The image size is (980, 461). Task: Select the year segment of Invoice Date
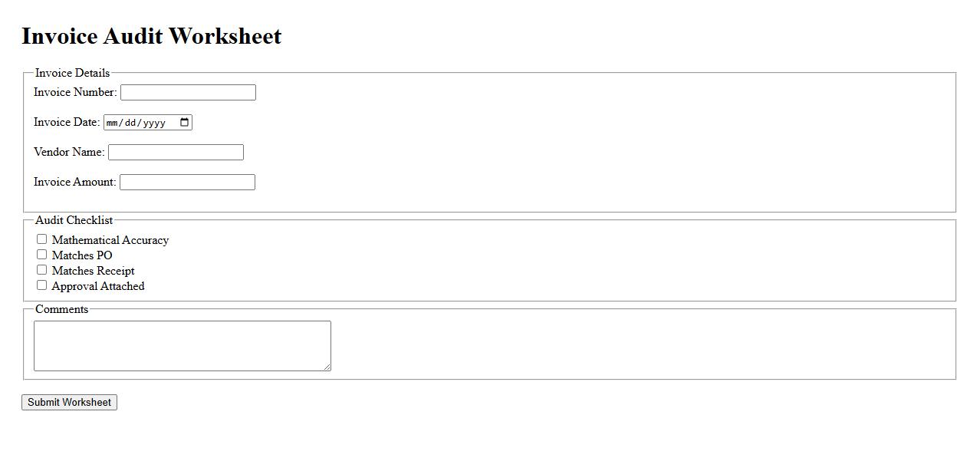click(154, 123)
